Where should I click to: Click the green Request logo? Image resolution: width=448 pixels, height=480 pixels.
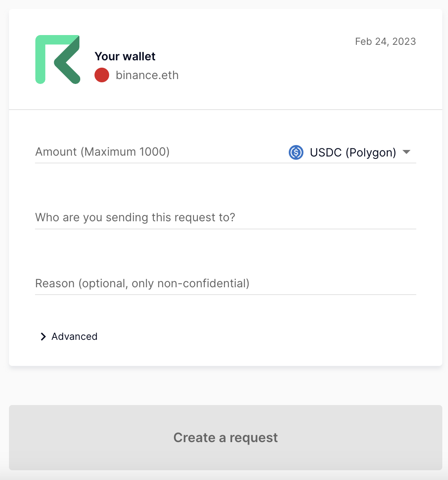pyautogui.click(x=57, y=59)
